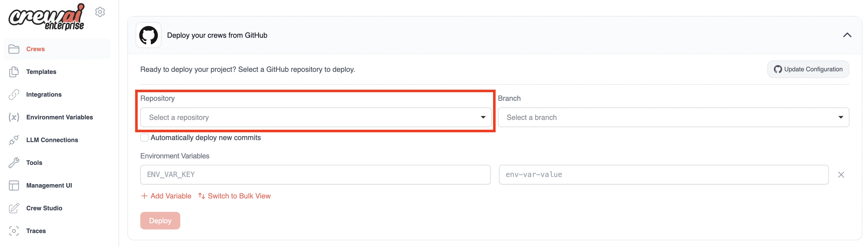Screen dimensions: 868x247
Task: Select the Traces icon in sidebar
Action: (x=14, y=231)
